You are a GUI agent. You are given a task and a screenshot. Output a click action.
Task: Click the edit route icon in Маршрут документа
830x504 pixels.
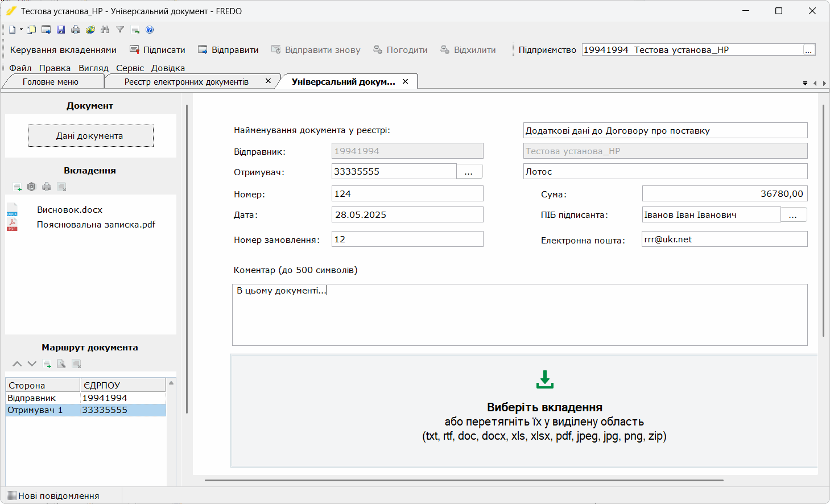pyautogui.click(x=61, y=363)
